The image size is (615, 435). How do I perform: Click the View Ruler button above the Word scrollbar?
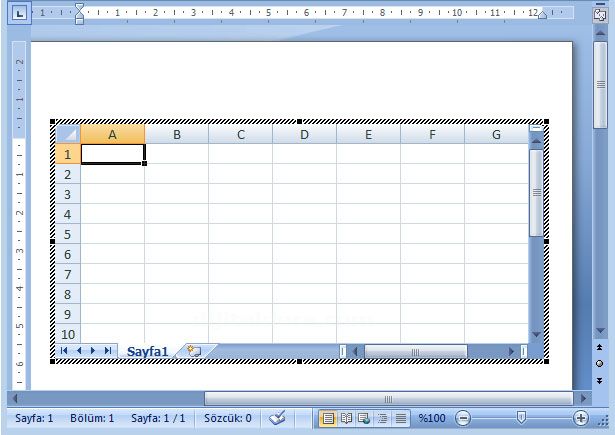[600, 15]
